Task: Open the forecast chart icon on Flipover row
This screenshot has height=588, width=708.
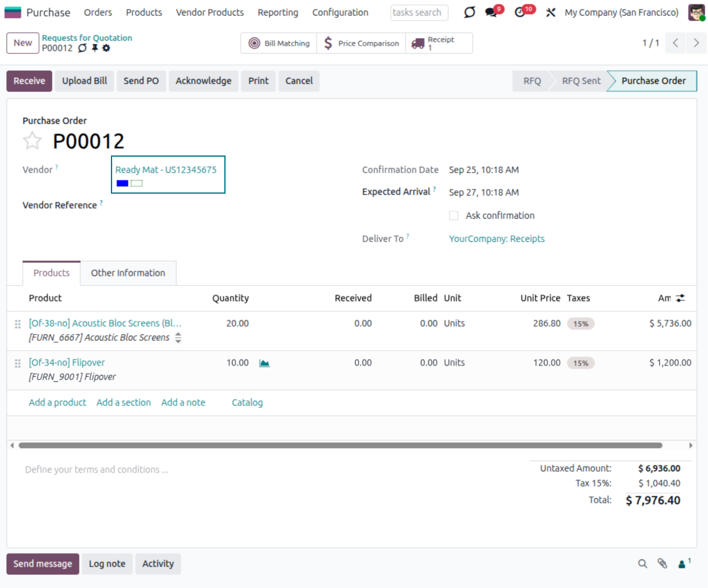Action: pyautogui.click(x=264, y=363)
